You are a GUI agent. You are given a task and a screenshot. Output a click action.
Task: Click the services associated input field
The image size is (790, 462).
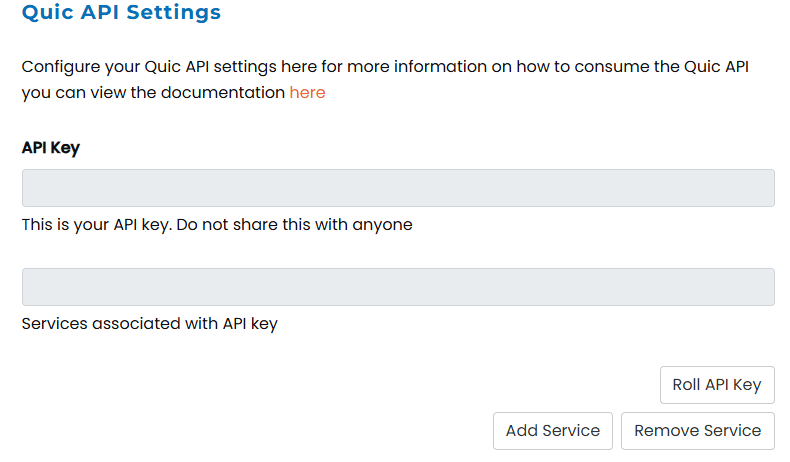(398, 287)
